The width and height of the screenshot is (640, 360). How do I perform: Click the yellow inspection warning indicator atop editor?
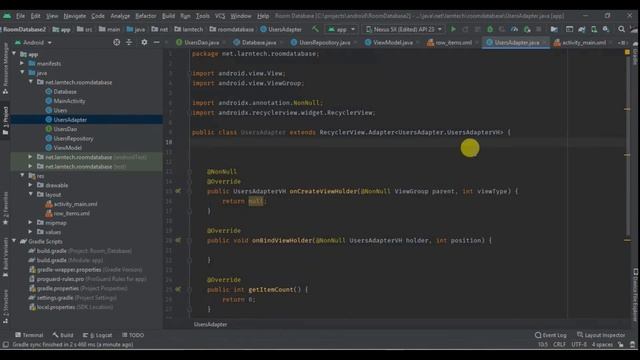[627, 52]
